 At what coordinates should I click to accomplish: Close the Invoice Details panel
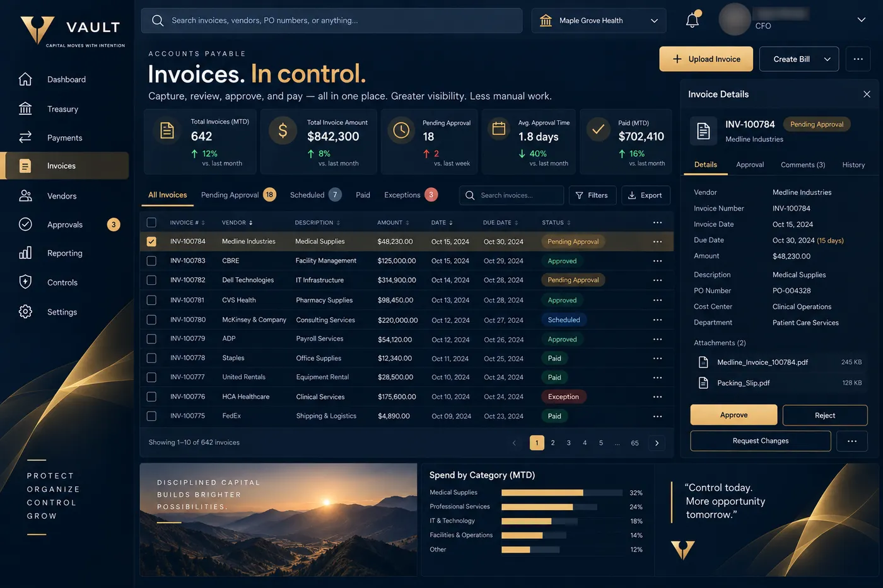coord(867,95)
